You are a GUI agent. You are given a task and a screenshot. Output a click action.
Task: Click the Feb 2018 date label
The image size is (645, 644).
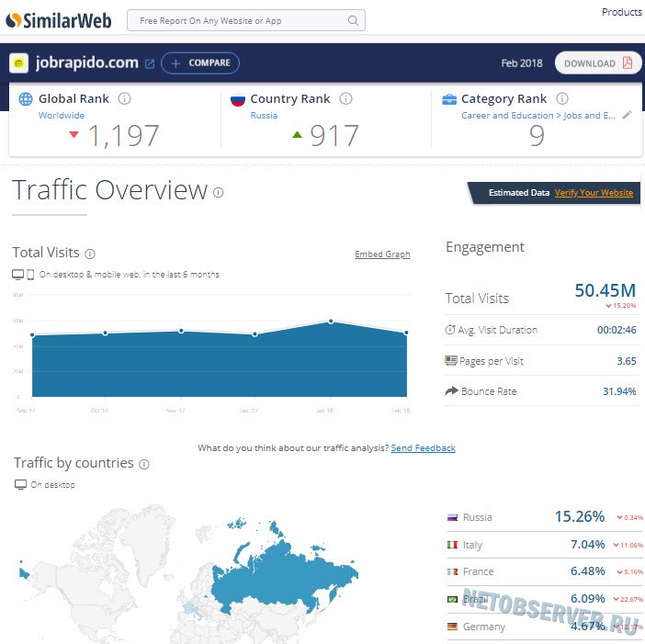(x=522, y=63)
